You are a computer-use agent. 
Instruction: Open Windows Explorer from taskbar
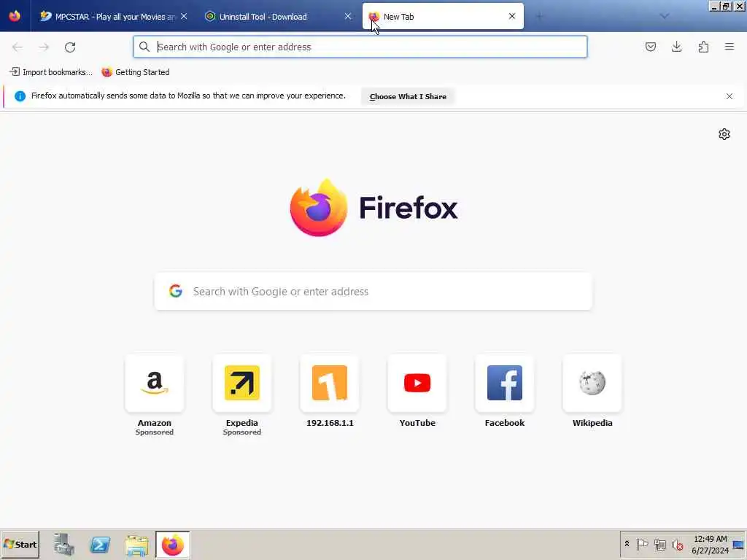click(x=136, y=545)
